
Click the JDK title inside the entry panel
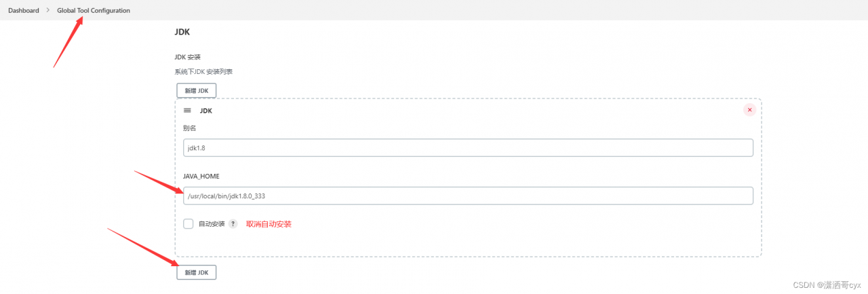click(206, 110)
